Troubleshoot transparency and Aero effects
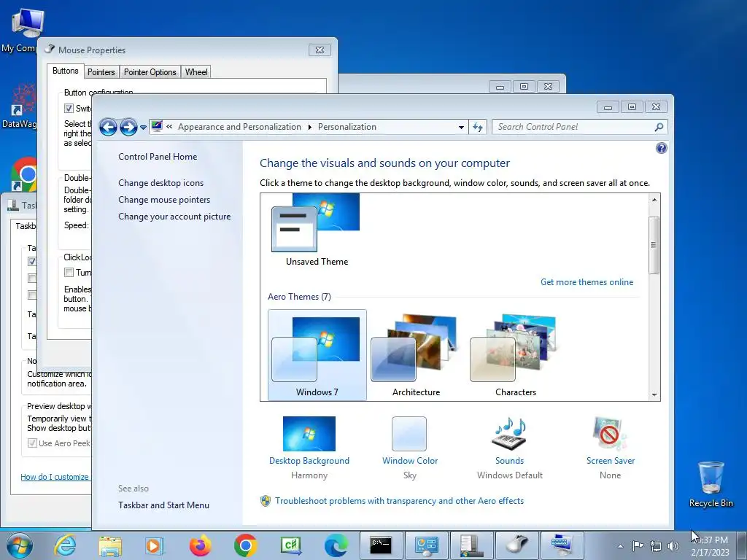Image resolution: width=747 pixels, height=560 pixels. [x=399, y=501]
